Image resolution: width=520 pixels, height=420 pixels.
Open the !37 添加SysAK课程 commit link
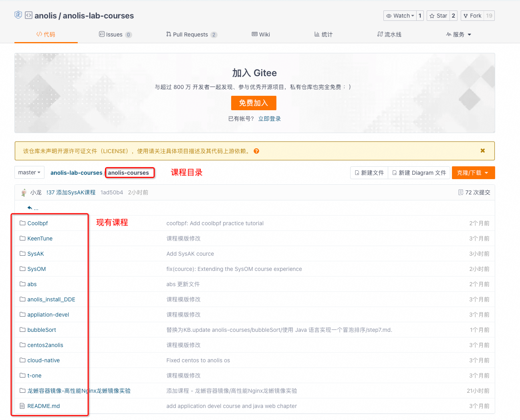(x=71, y=192)
